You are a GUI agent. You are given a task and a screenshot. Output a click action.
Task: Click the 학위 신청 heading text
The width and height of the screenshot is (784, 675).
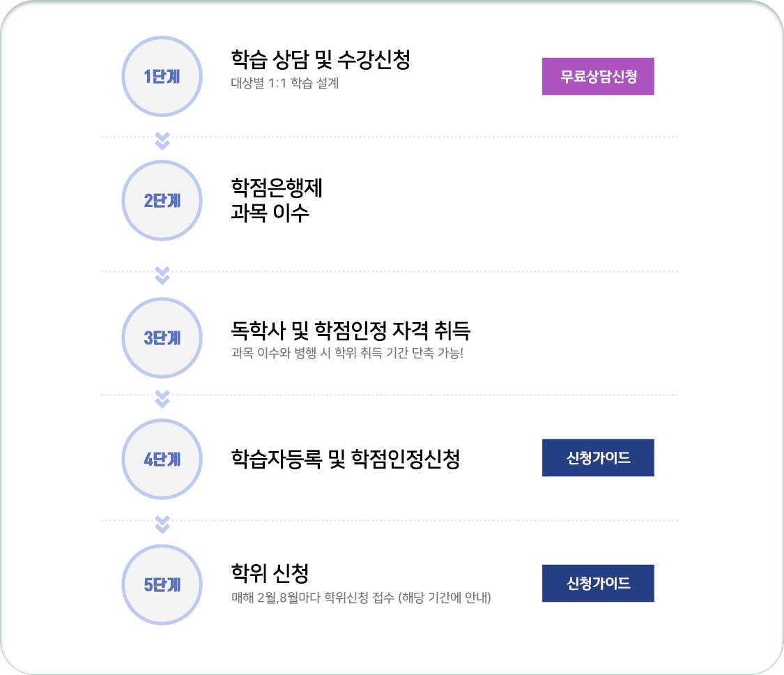point(270,573)
